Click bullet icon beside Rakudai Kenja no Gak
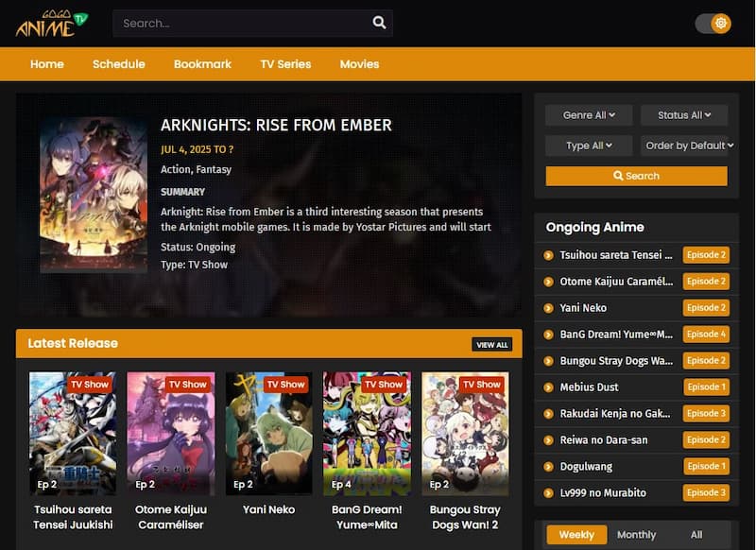The image size is (756, 550). pos(548,414)
